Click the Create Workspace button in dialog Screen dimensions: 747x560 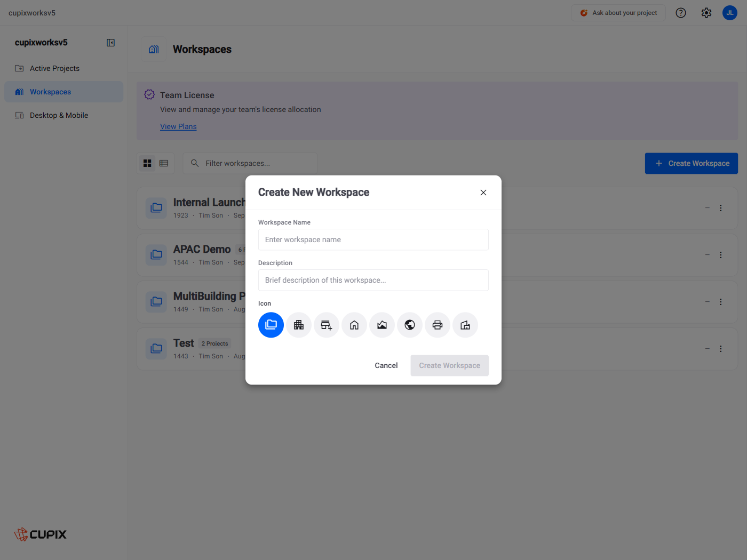click(x=450, y=365)
